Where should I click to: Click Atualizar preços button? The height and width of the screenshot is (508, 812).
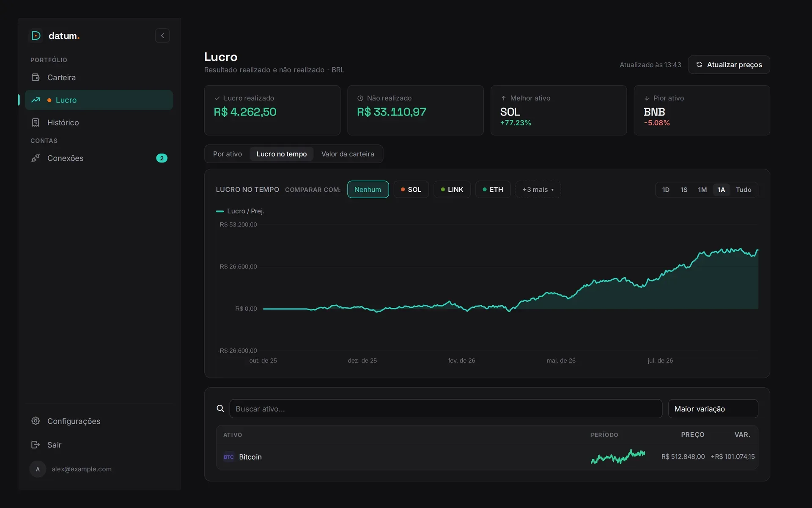729,64
